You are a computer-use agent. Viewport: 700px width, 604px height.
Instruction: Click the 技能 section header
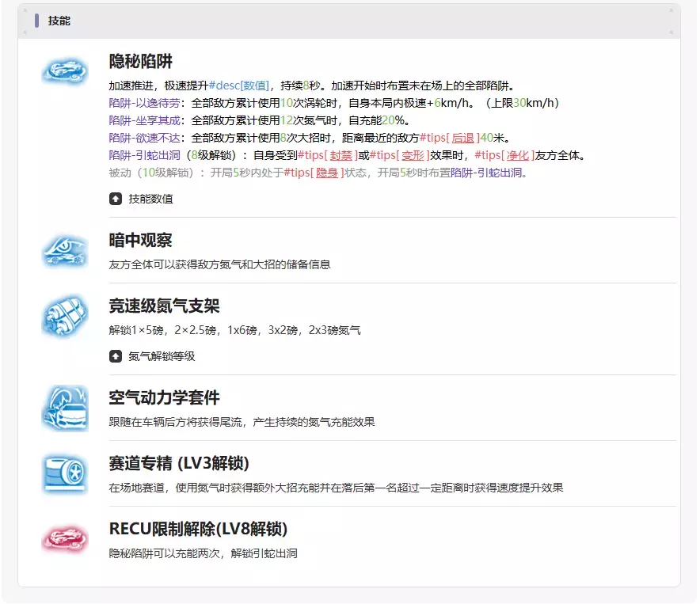pos(59,21)
